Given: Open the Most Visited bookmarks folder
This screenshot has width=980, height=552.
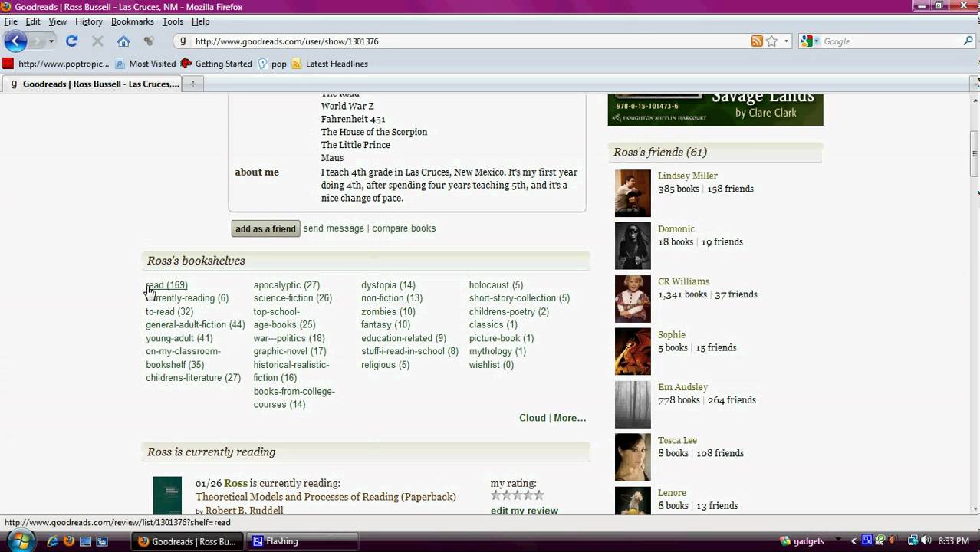Looking at the screenshot, I should pyautogui.click(x=145, y=64).
